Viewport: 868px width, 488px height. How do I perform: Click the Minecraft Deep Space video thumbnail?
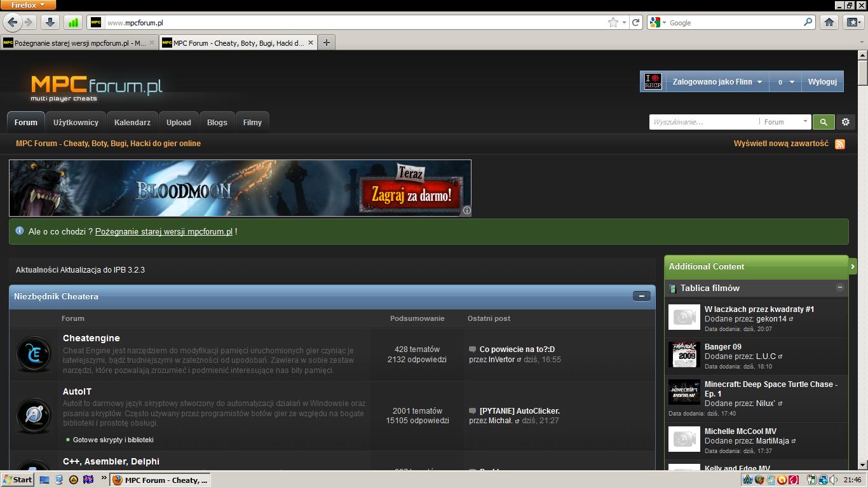coord(684,392)
